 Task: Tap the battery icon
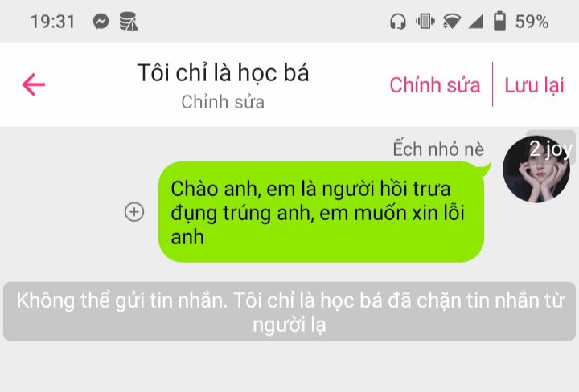coord(499,21)
